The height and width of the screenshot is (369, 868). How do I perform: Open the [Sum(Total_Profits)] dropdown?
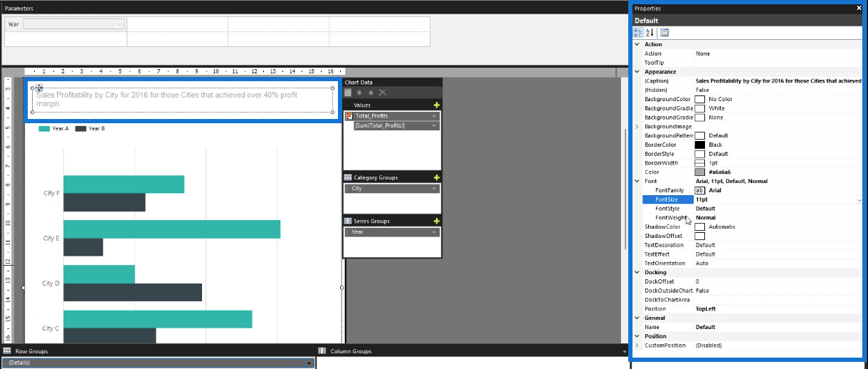pos(434,125)
